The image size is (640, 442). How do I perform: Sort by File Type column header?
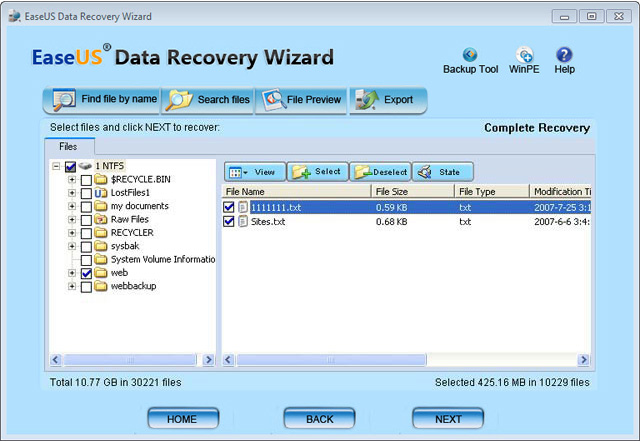[x=492, y=191]
